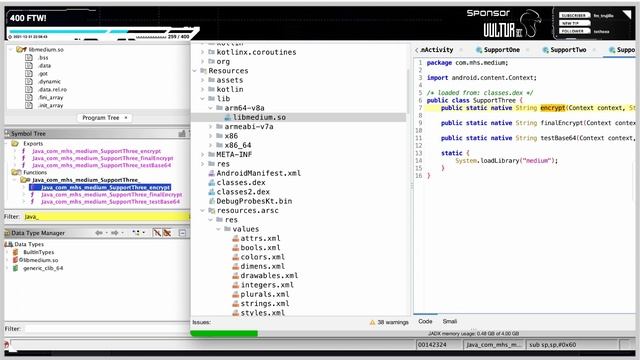Select SupportThree_finalEncrypt under Functions

pyautogui.click(x=111, y=195)
